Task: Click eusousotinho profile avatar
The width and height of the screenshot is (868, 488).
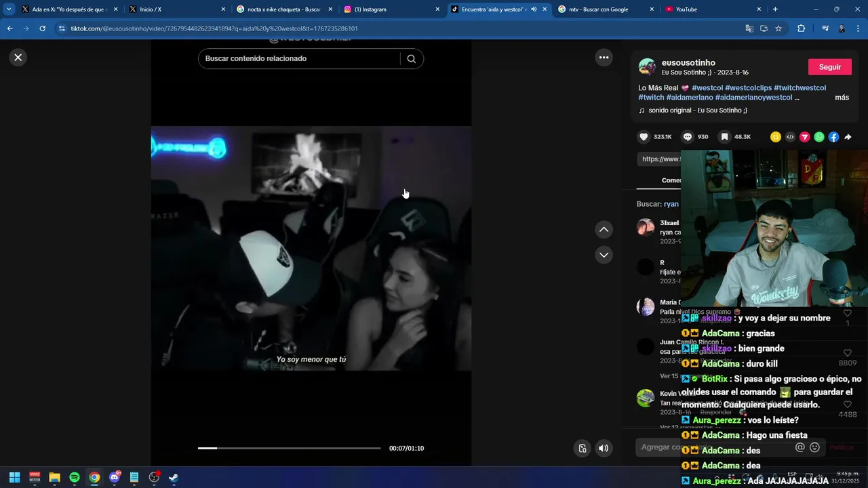Action: [647, 66]
